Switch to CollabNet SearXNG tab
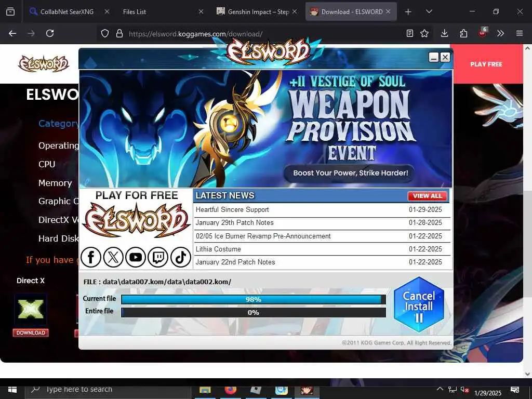Image resolution: width=532 pixels, height=399 pixels. (66, 12)
